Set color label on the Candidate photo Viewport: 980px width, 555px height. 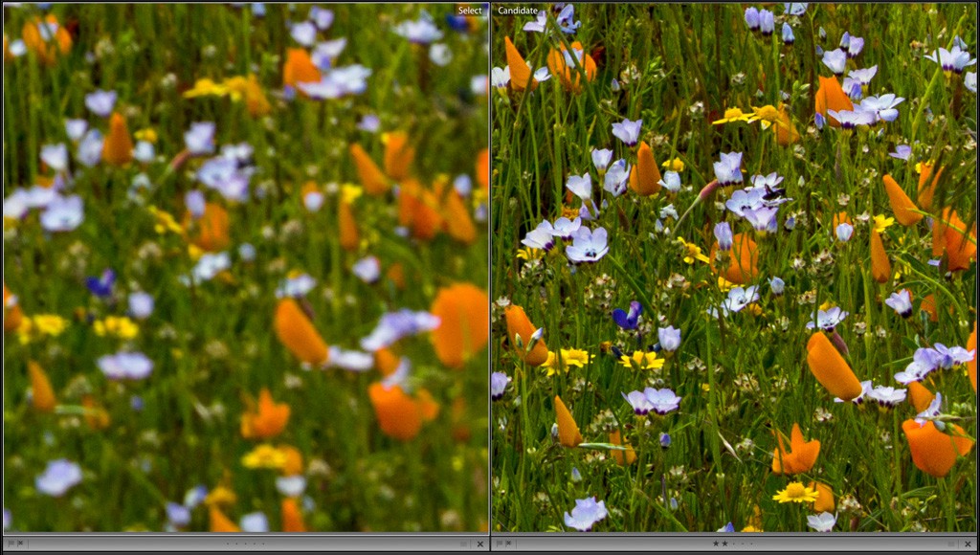point(951,544)
